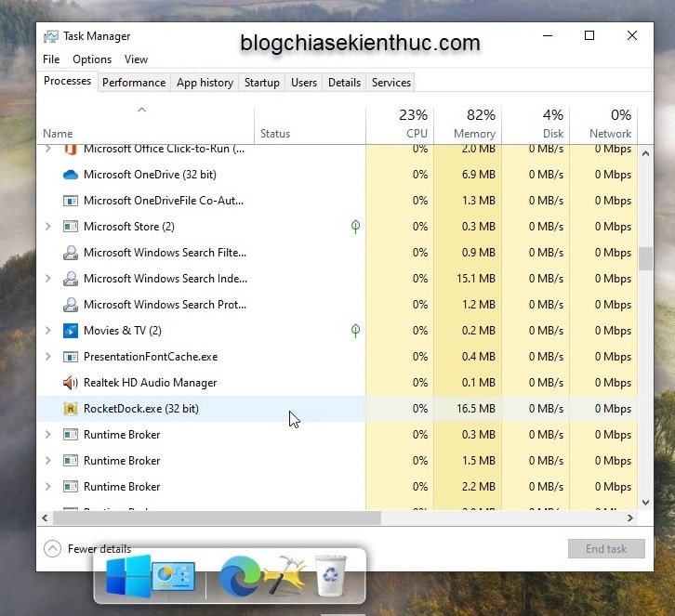Sort by the Name column header

[145, 124]
